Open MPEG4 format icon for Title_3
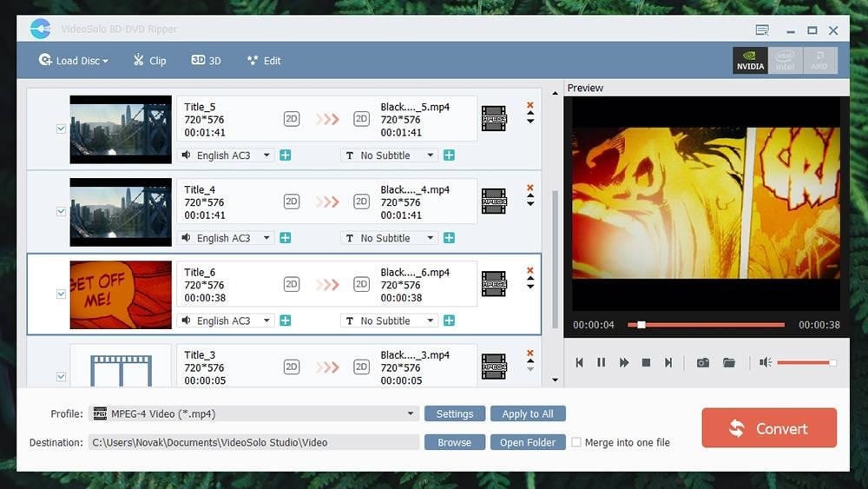The image size is (868, 489). pyautogui.click(x=494, y=367)
